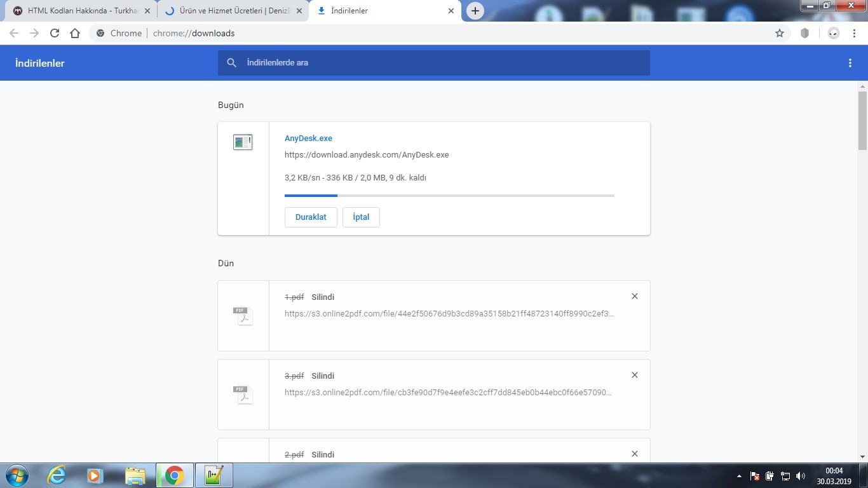Screen dimensions: 868x488
Task: Click the page vertical scrollbar thumb
Action: point(862,121)
